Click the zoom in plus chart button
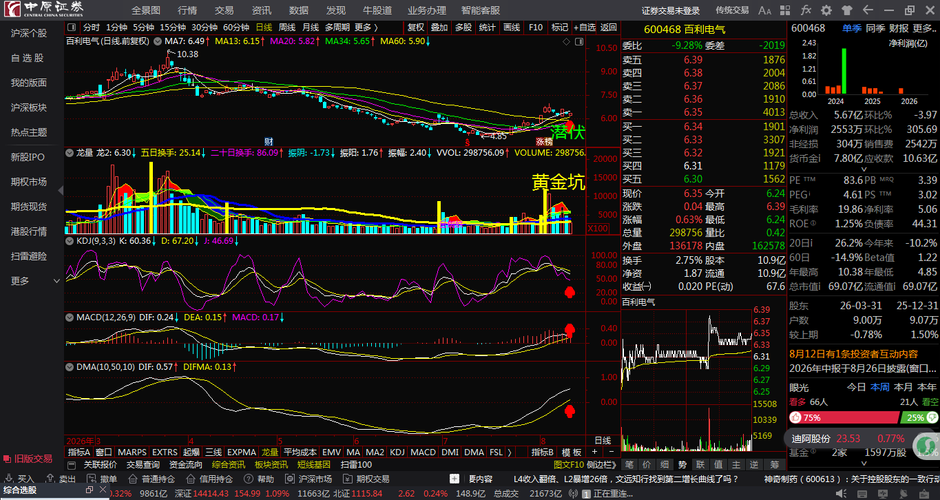Viewport: 940px width, 500px height. click(595, 452)
